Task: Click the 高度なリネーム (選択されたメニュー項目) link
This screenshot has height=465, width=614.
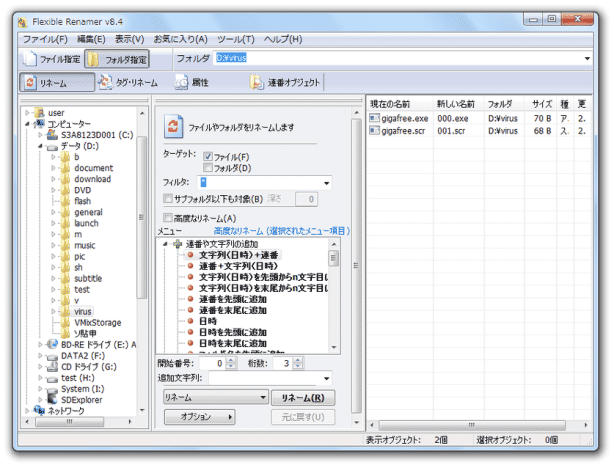Action: pyautogui.click(x=282, y=231)
